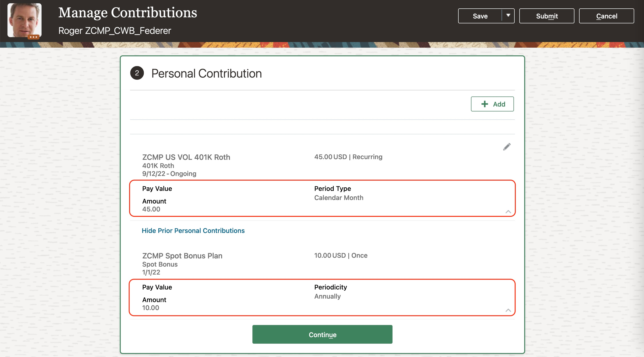
Task: Click the pencil edit icon for 401K Roth
Action: 506,147
